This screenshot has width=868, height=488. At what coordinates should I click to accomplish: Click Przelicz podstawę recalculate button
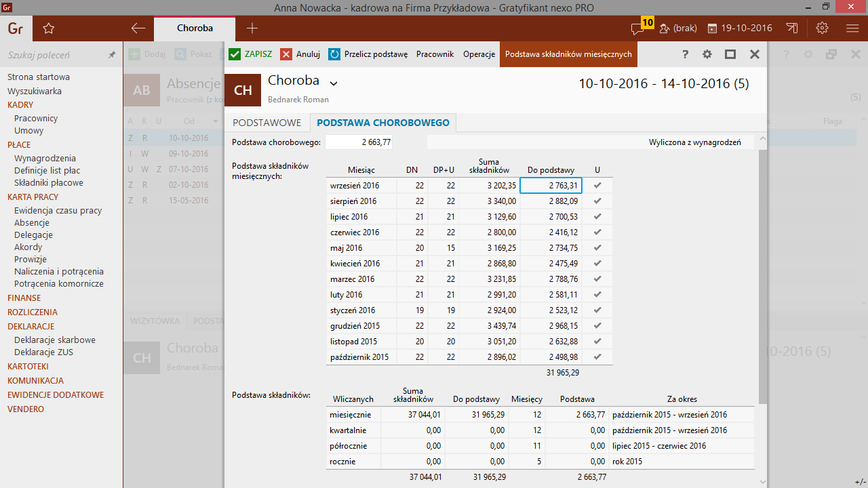point(368,54)
